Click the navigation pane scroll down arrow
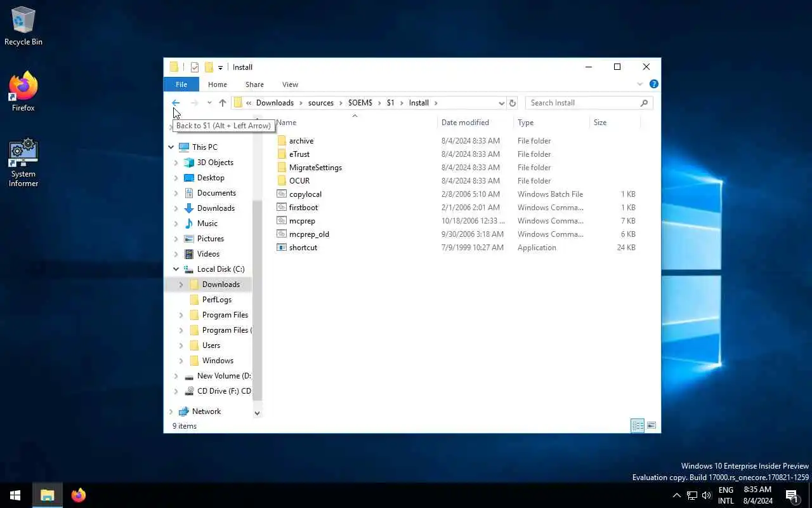The width and height of the screenshot is (812, 508). pyautogui.click(x=257, y=413)
